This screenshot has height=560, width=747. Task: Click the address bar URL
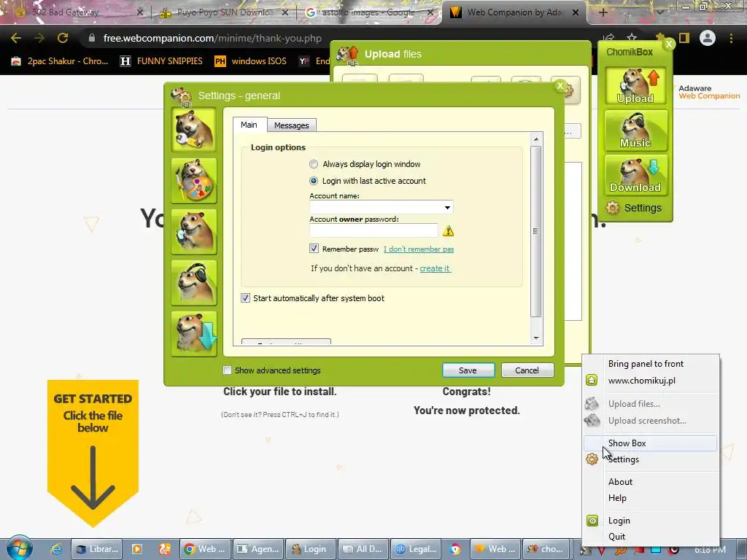212,38
